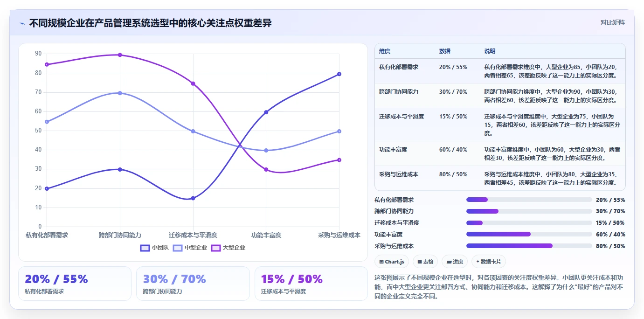644x319 pixels.
Task: Click 小团队 data point at 迁移成本与平滑度 (15)
Action: point(193,198)
